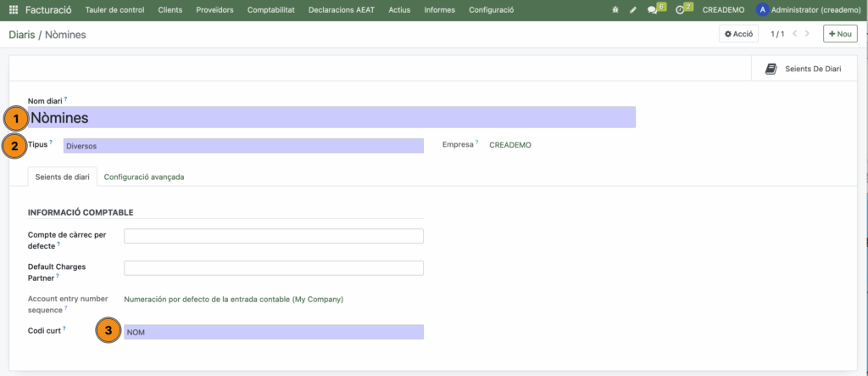Click the Administrator user avatar
Screen dimensions: 868x376
tap(762, 10)
